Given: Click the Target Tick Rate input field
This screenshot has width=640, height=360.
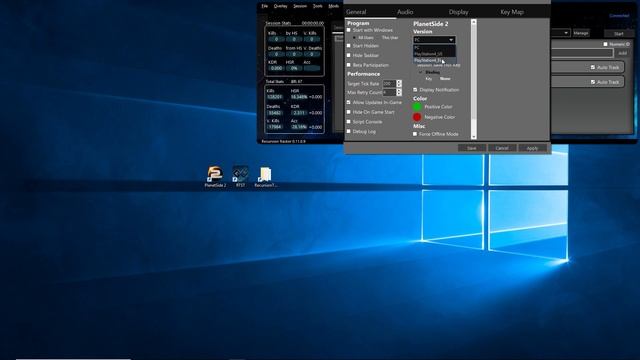Looking at the screenshot, I should [x=389, y=84].
